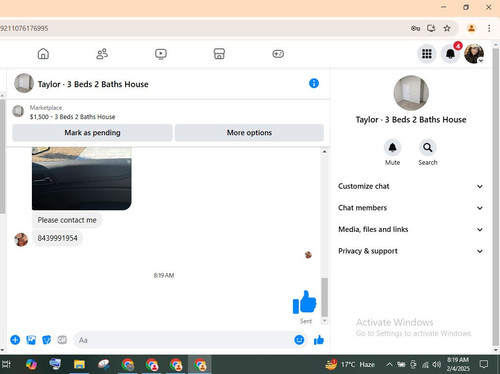This screenshot has height=374, width=500.
Task: Open the Gaming controller icon
Action: click(x=278, y=54)
